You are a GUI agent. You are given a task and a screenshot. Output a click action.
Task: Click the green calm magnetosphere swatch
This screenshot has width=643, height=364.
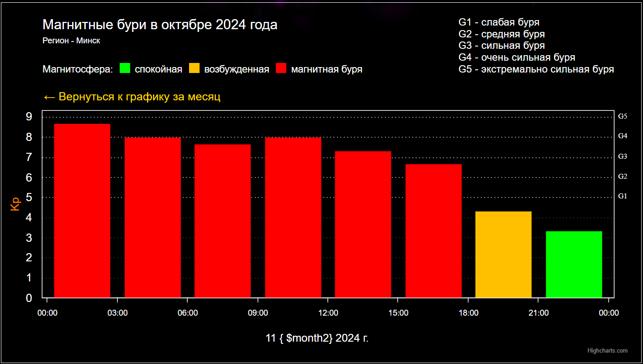(125, 69)
